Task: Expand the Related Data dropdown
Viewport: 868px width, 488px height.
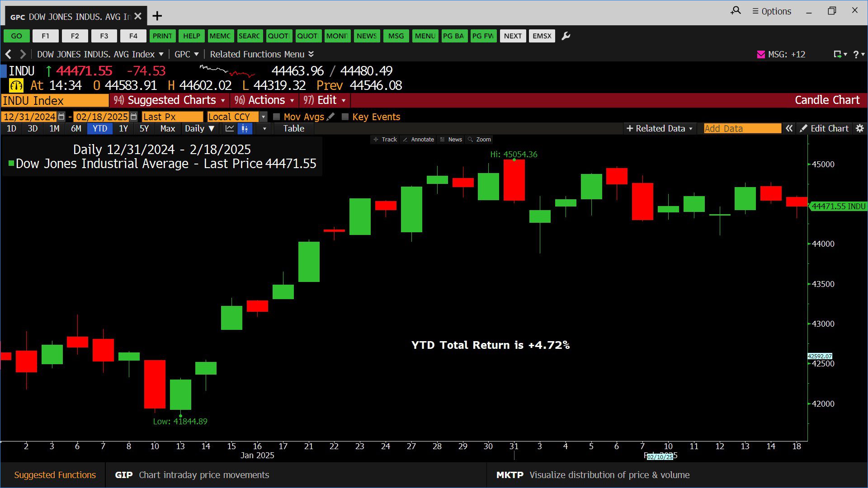Action: (x=659, y=129)
